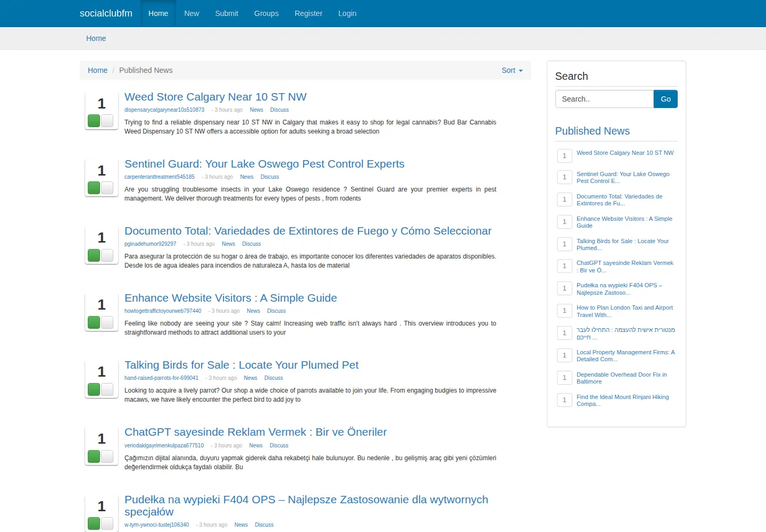Upvote the Enhance Website Visitors post
Viewport: 766px width, 532px height.
tap(94, 322)
